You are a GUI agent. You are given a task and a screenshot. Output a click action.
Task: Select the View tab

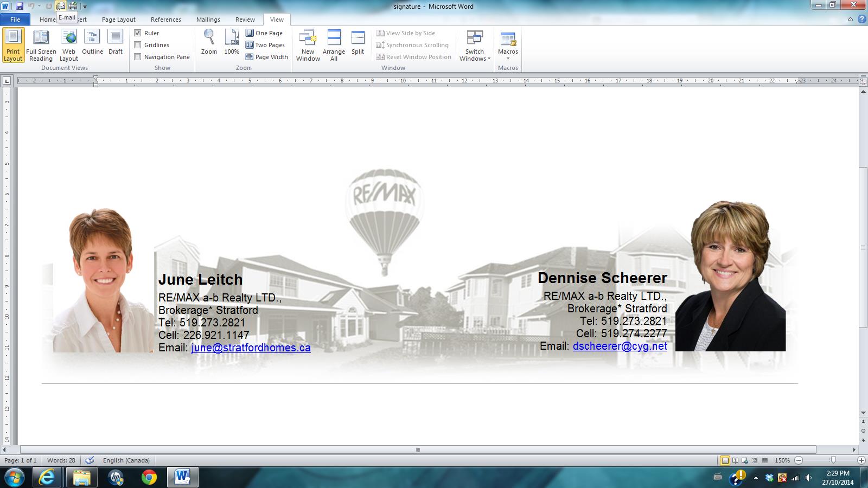tap(277, 20)
